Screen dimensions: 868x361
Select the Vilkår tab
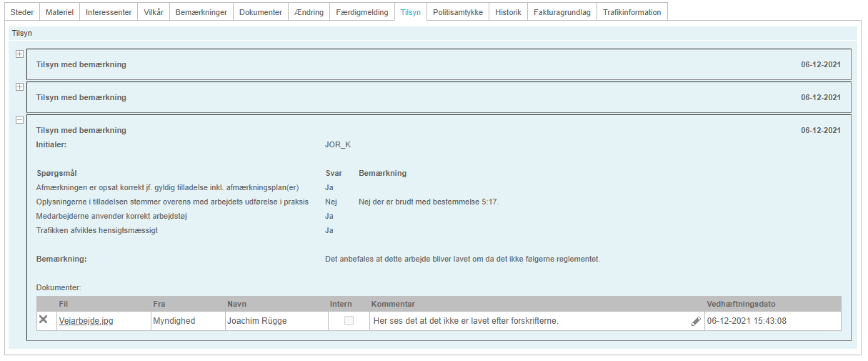(154, 12)
